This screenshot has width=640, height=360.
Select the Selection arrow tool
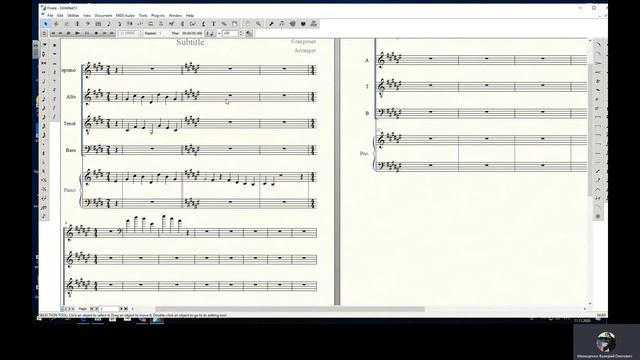tap(46, 24)
